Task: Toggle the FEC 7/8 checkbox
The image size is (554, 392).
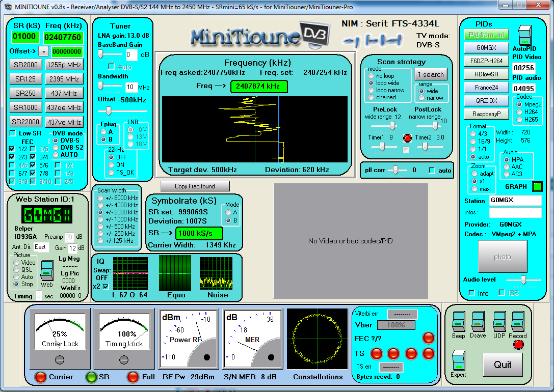Action: click(x=33, y=173)
